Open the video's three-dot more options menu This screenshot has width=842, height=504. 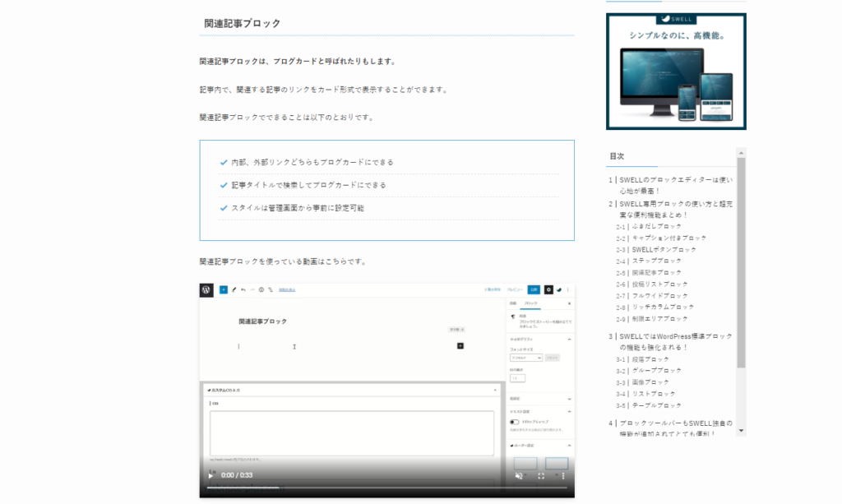coord(562,475)
